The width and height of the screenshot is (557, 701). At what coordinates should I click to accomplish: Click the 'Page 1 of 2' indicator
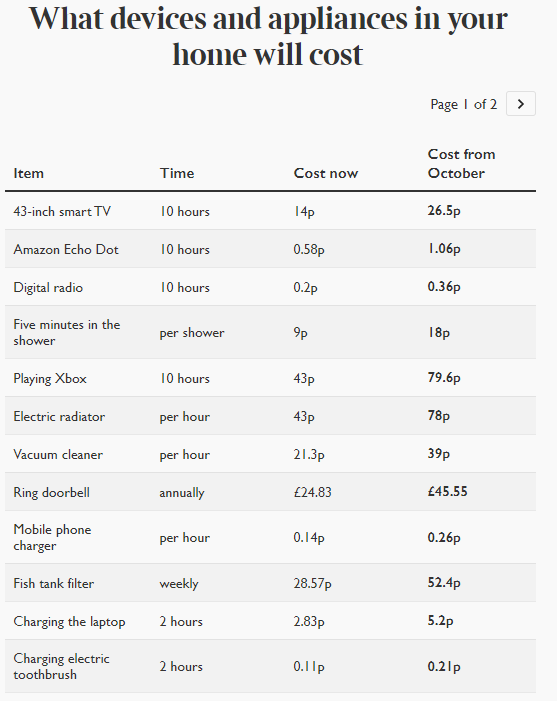(463, 104)
